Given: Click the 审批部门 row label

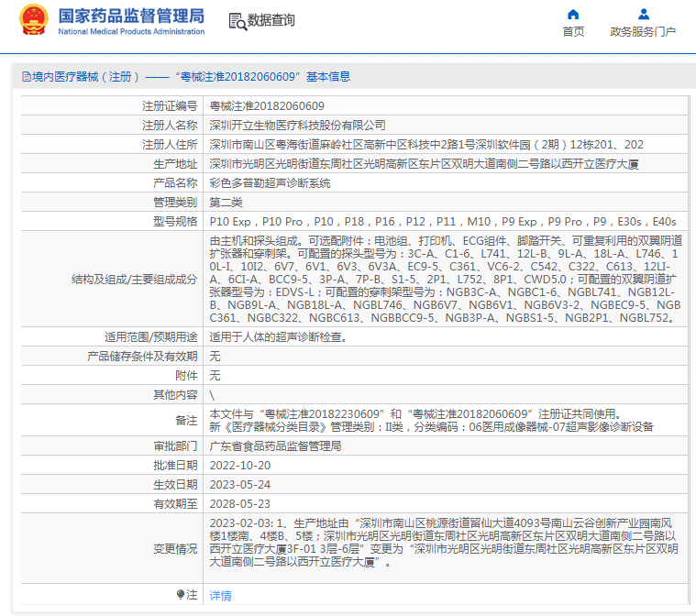Looking at the screenshot, I should pos(175,446).
